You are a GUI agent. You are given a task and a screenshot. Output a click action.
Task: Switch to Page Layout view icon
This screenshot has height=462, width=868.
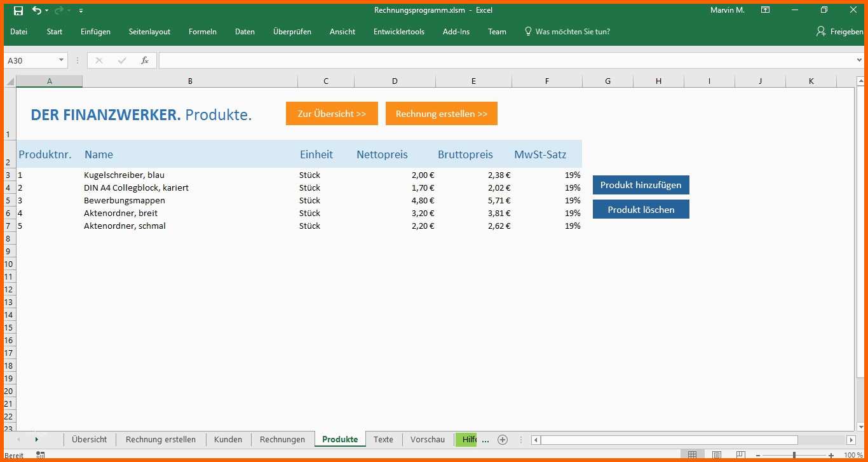click(717, 455)
